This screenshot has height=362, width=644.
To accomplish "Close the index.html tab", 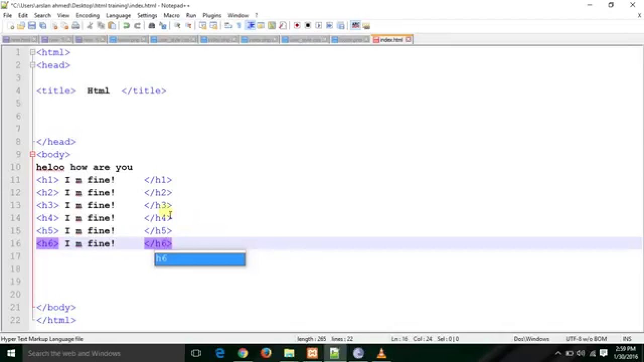I will 409,40.
